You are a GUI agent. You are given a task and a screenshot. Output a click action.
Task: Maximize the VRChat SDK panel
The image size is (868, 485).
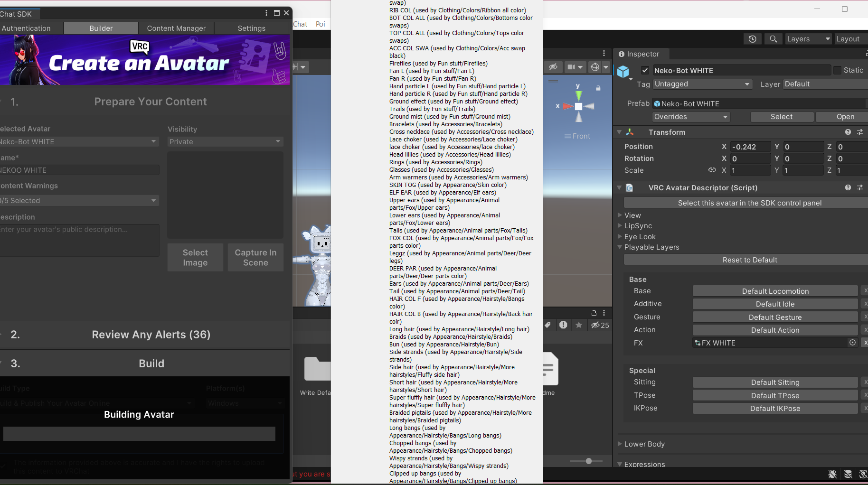coord(277,13)
